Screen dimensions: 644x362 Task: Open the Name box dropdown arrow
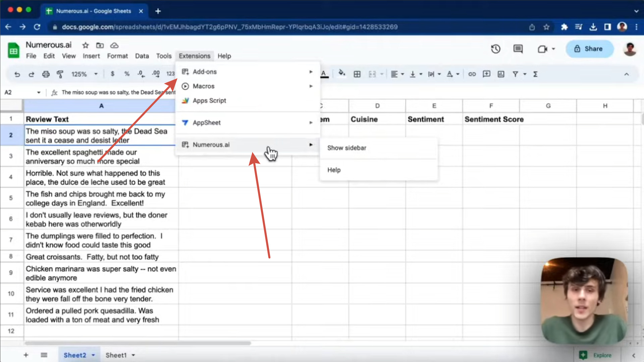(39, 93)
